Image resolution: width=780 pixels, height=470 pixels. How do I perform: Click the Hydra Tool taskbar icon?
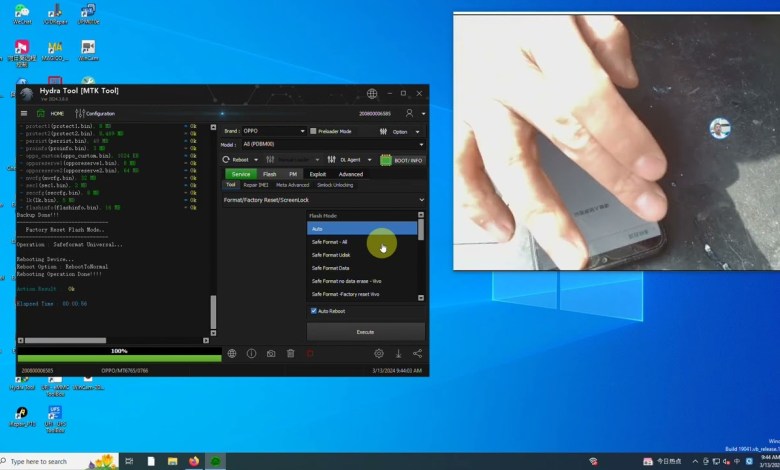(215, 462)
